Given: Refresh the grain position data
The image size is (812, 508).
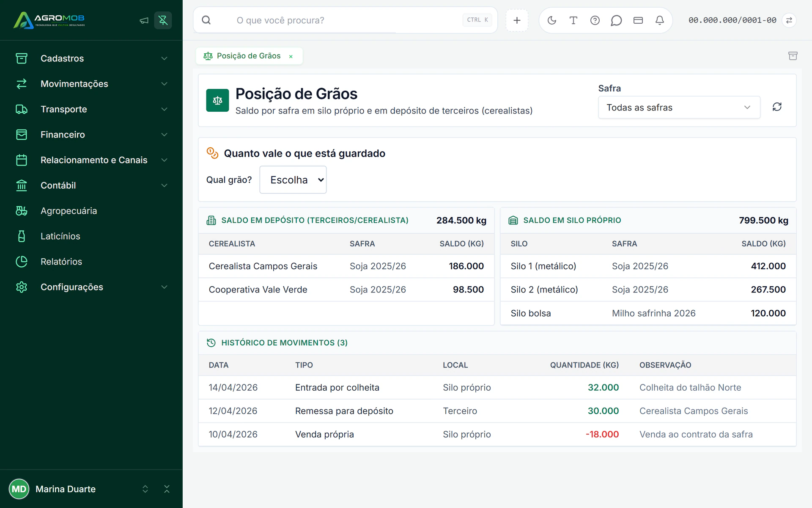Looking at the screenshot, I should (777, 107).
